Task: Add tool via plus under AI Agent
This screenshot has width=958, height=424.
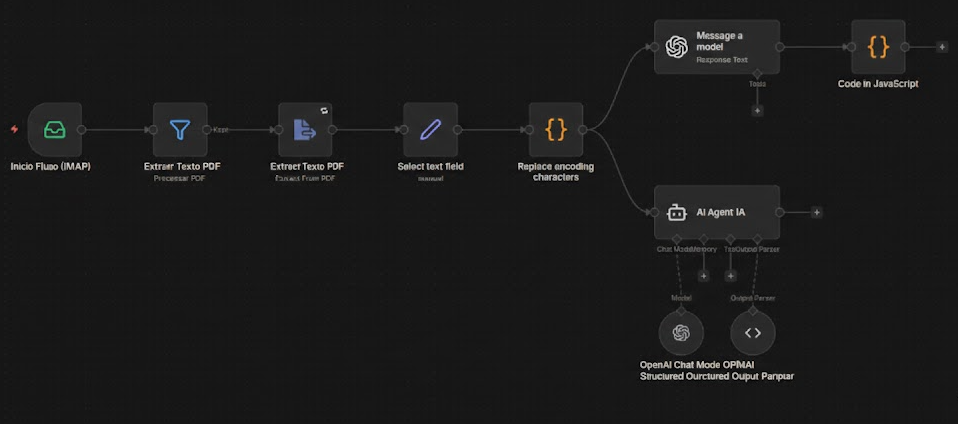Action: 730,275
